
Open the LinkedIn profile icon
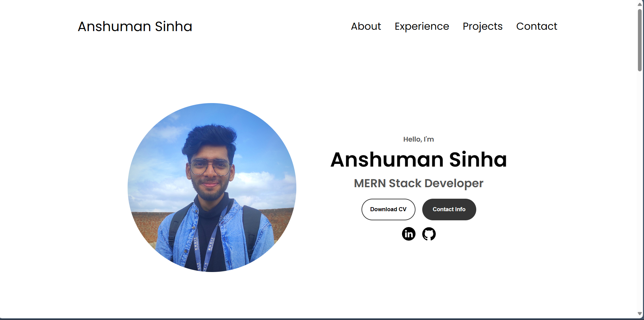[408, 234]
